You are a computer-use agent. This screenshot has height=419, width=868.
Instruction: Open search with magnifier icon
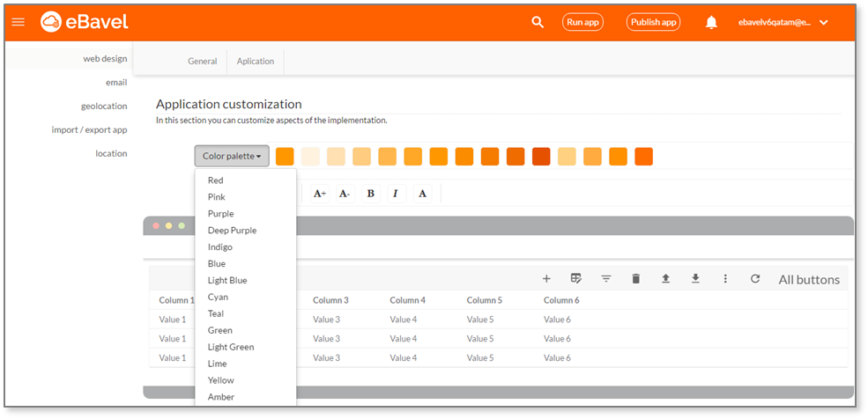[x=538, y=22]
